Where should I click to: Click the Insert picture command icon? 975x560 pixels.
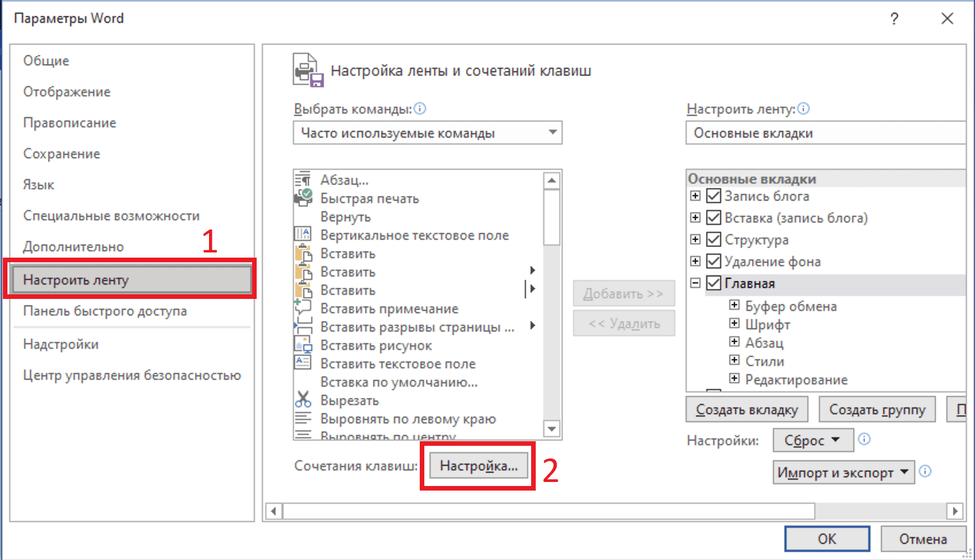click(x=303, y=345)
